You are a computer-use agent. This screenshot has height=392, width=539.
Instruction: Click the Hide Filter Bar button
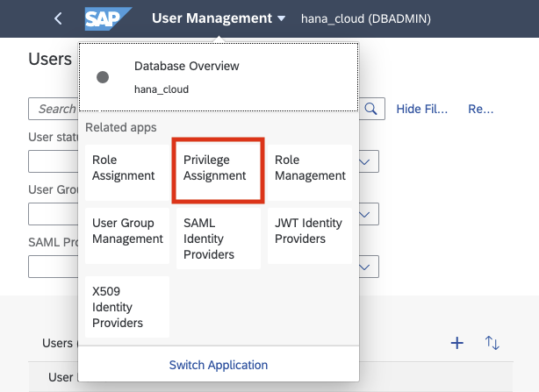pos(421,109)
